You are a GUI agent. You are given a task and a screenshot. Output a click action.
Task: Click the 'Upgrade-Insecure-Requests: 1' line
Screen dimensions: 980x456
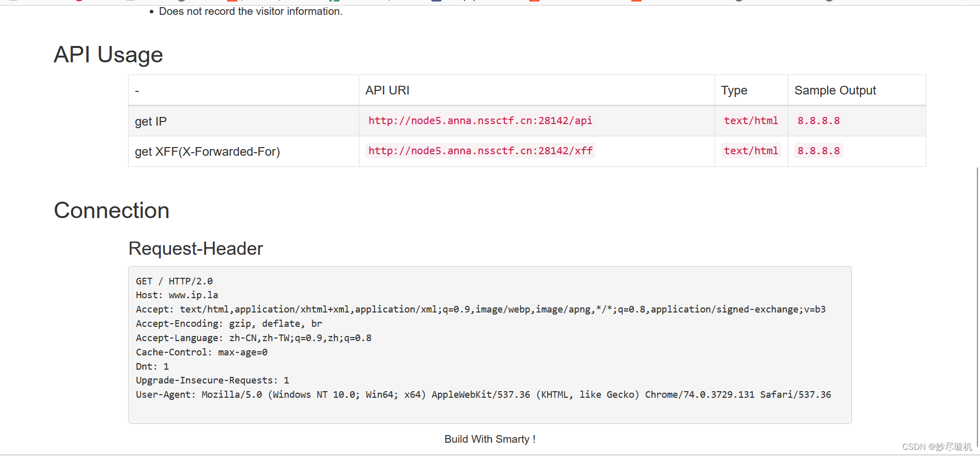point(212,380)
